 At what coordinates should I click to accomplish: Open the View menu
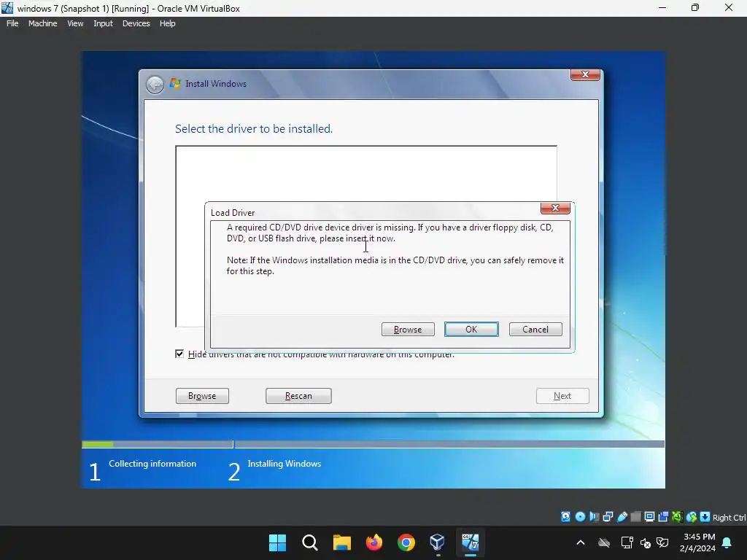pos(75,23)
